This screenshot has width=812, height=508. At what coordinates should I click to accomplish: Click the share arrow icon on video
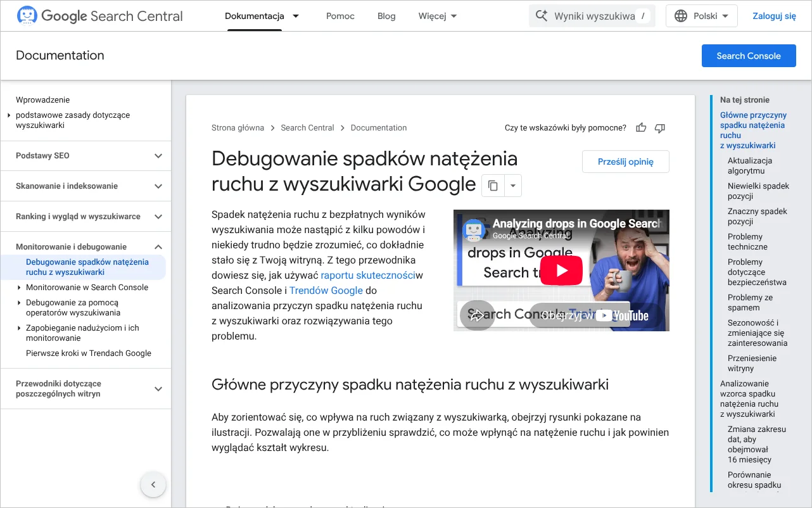477,315
